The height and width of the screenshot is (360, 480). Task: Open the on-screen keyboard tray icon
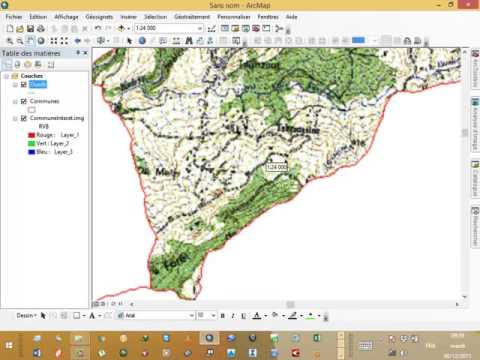[366, 346]
